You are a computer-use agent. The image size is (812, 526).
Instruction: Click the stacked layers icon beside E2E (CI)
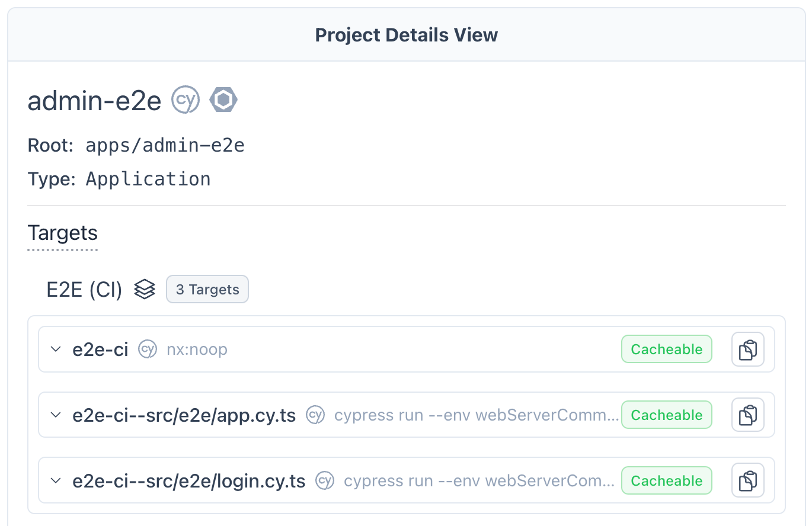(145, 290)
